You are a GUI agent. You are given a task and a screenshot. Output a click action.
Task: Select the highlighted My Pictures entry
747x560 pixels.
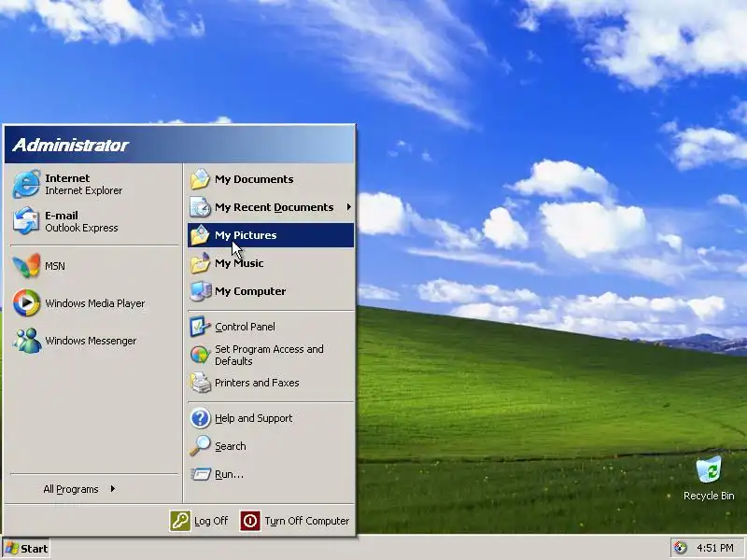(x=271, y=235)
